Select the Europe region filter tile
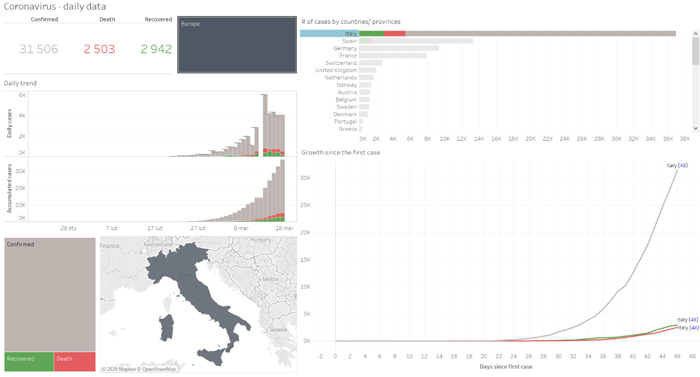 pyautogui.click(x=237, y=45)
